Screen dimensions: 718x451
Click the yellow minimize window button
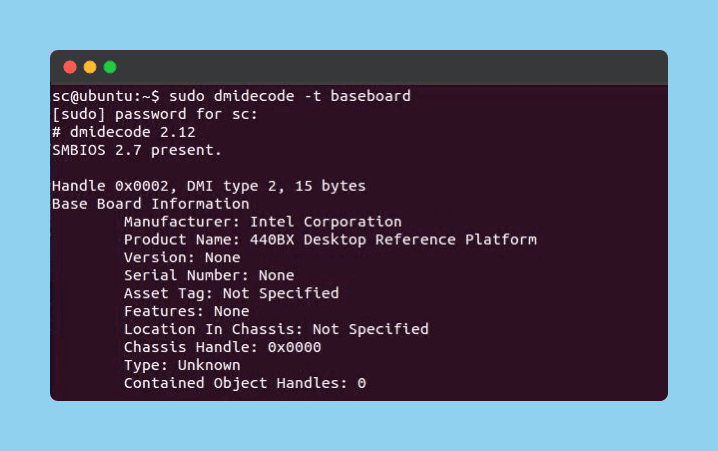click(x=90, y=67)
